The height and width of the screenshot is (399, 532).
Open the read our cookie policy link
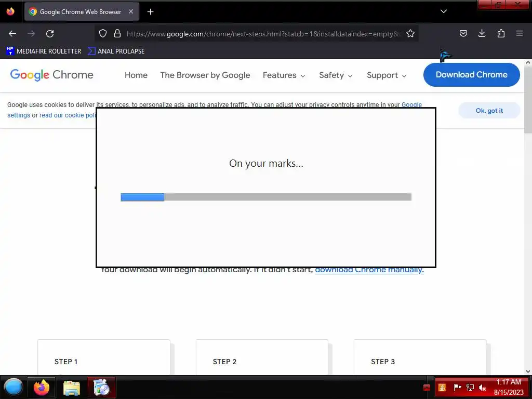click(68, 115)
